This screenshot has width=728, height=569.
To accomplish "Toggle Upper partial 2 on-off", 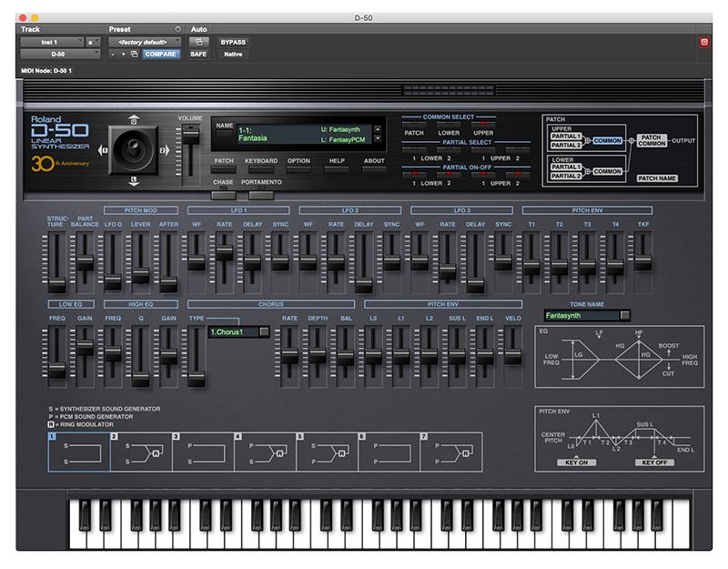I will click(517, 175).
